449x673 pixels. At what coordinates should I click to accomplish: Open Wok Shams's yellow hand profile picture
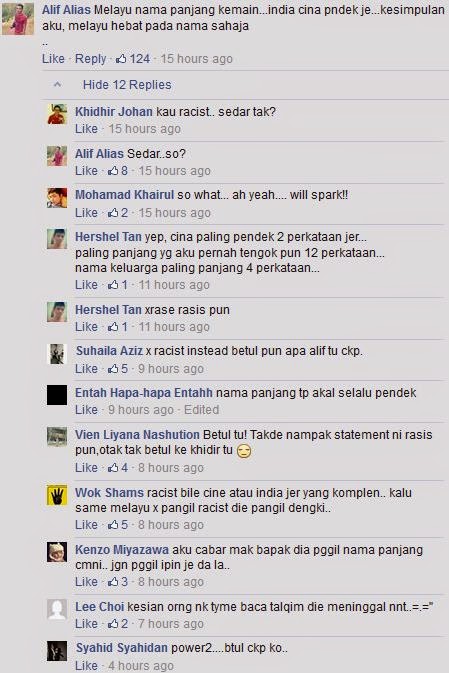click(x=57, y=495)
